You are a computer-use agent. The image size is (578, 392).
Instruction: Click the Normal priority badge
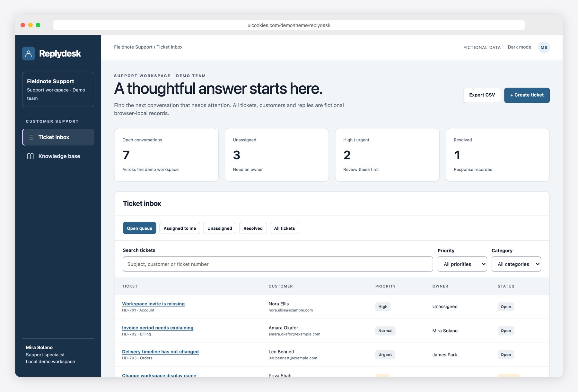385,331
